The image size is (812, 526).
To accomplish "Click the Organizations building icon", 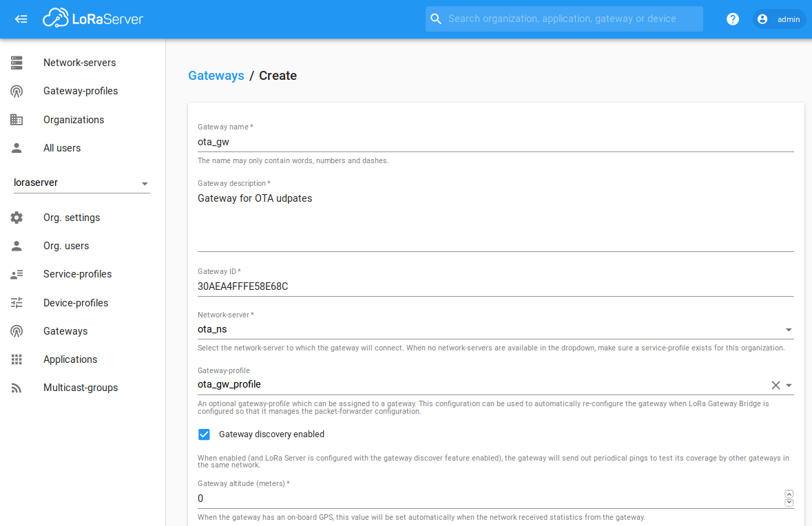I will (15, 119).
